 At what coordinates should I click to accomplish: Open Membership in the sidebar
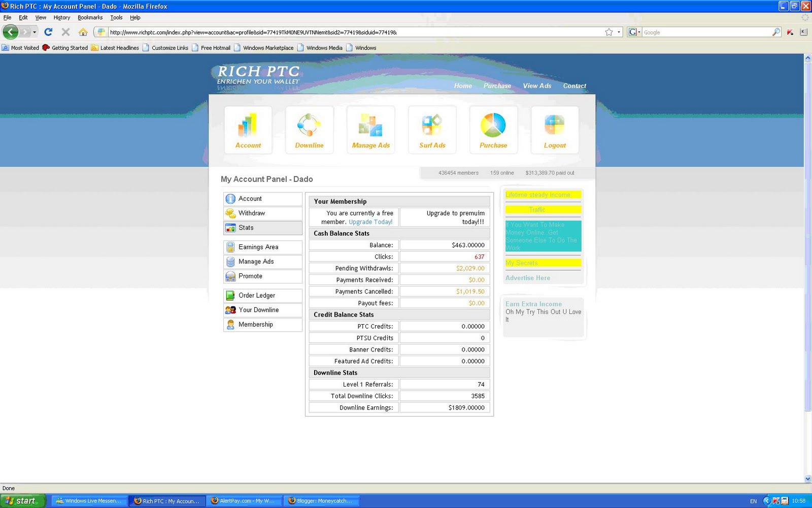coord(263,325)
